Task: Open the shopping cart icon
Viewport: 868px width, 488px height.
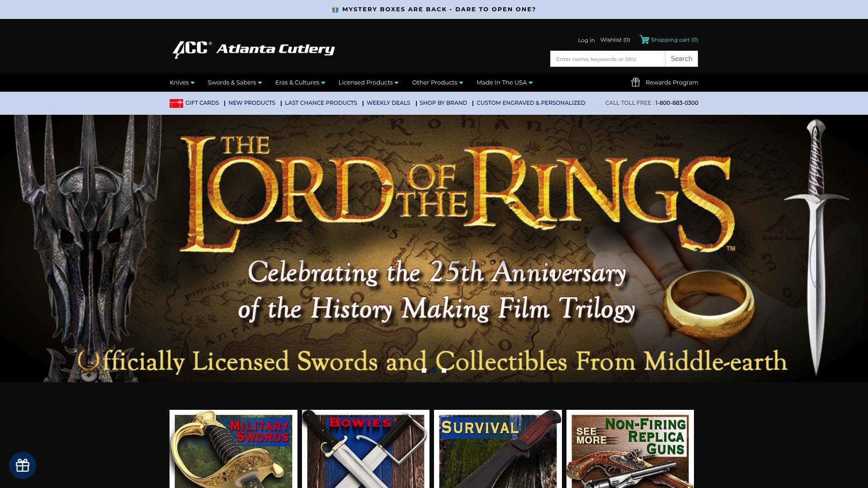Action: tap(644, 40)
